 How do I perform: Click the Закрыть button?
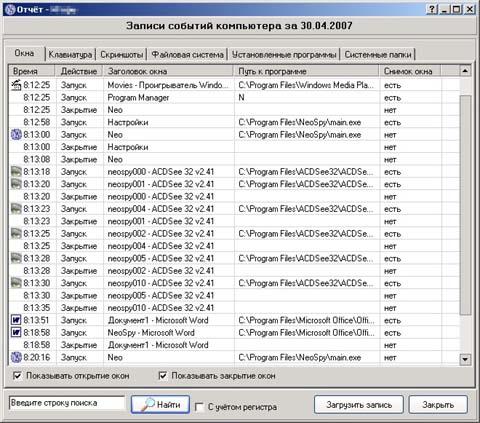(438, 405)
